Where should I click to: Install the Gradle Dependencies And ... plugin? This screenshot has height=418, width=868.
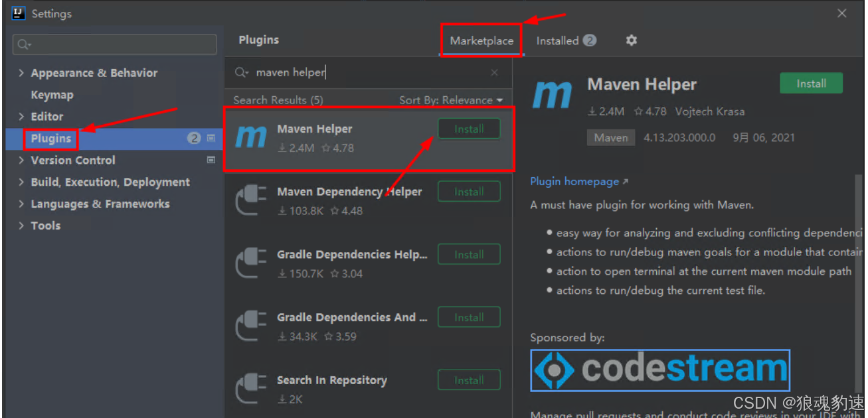(x=469, y=317)
